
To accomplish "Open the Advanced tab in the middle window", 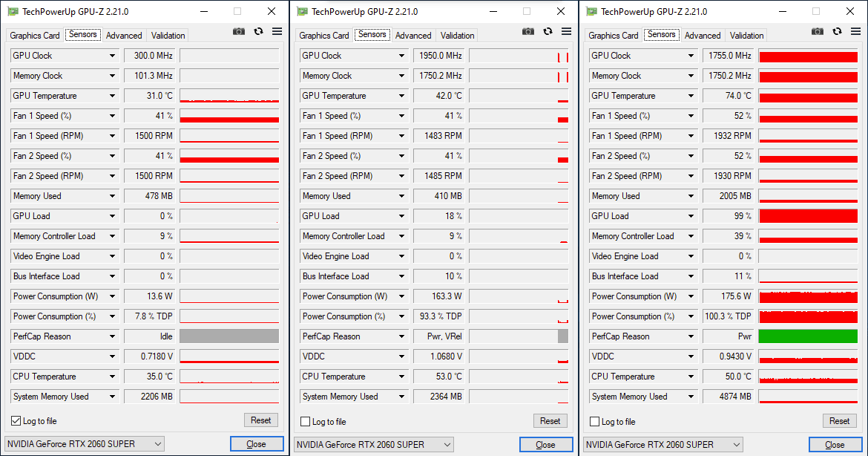I will (x=413, y=36).
